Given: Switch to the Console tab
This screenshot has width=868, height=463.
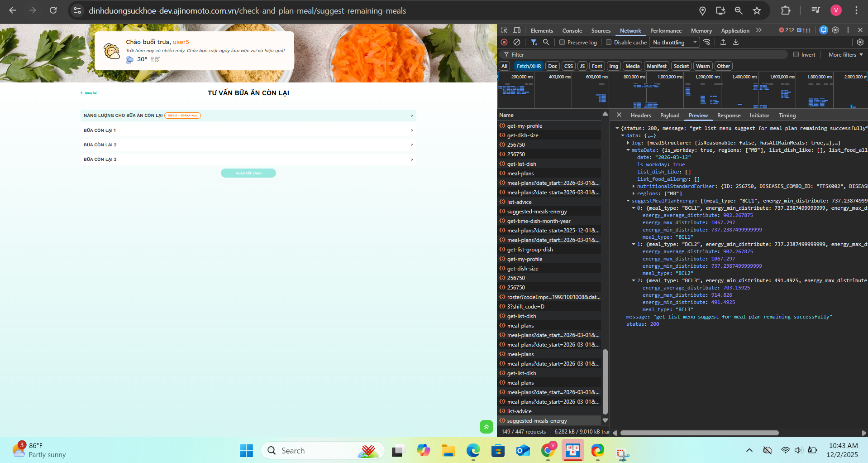Looking at the screenshot, I should point(572,31).
